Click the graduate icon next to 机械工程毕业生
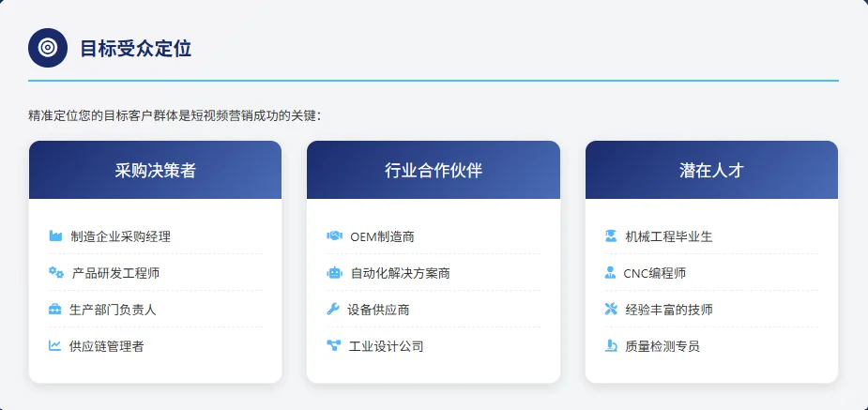 (x=611, y=236)
